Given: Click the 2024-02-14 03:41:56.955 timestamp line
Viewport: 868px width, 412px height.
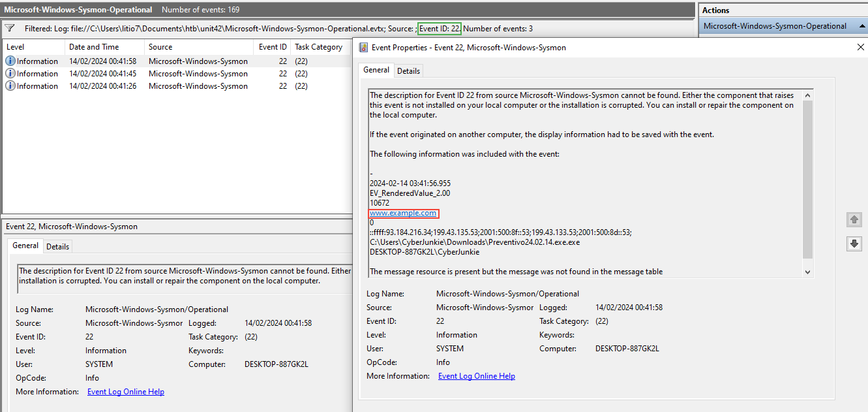Looking at the screenshot, I should 410,183.
